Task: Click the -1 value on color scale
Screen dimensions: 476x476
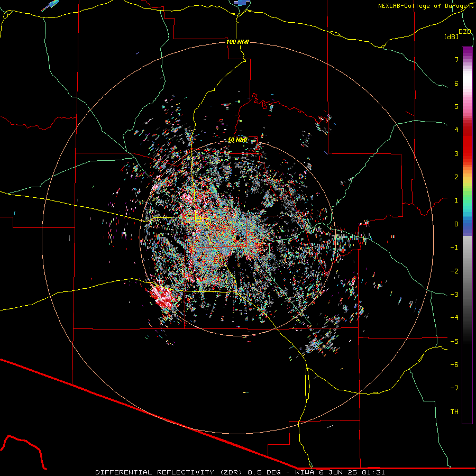Action: tap(454, 248)
